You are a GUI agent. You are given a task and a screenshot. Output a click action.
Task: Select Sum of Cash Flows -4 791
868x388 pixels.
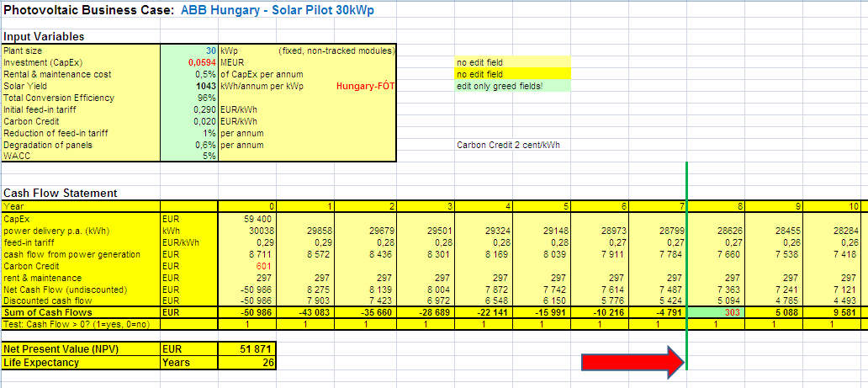[657, 312]
